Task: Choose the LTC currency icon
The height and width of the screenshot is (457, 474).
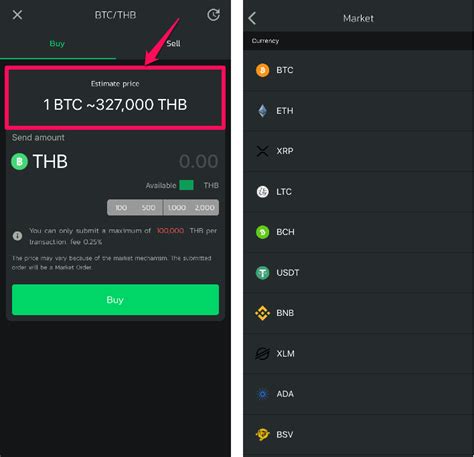Action: pos(263,192)
